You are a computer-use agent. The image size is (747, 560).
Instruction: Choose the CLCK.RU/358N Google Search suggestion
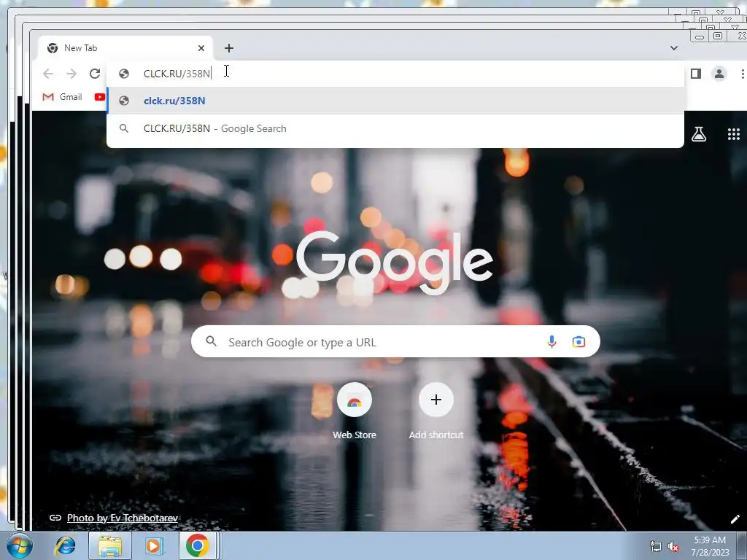tap(395, 128)
